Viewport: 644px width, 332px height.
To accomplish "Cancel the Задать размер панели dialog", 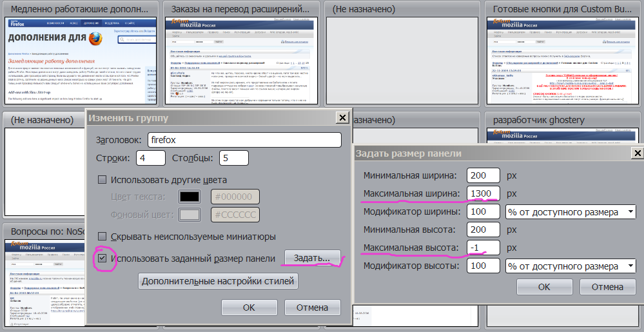I will pos(607,287).
